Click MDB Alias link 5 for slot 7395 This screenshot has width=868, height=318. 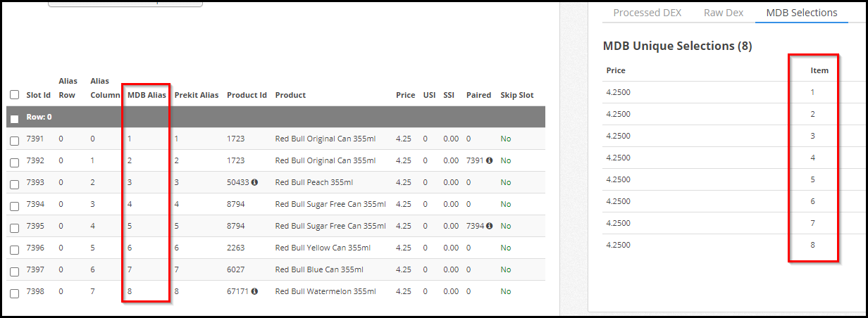tap(130, 226)
